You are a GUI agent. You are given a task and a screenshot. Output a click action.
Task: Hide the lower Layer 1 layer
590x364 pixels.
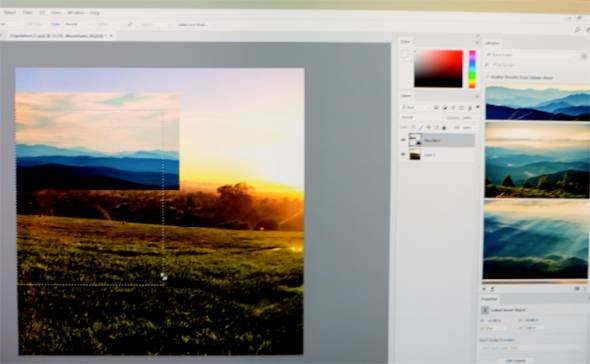tap(403, 154)
